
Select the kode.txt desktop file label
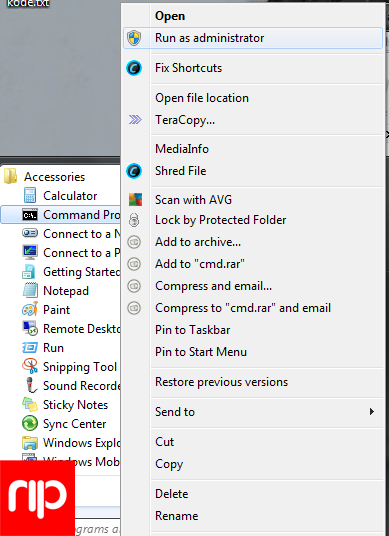[28, 3]
